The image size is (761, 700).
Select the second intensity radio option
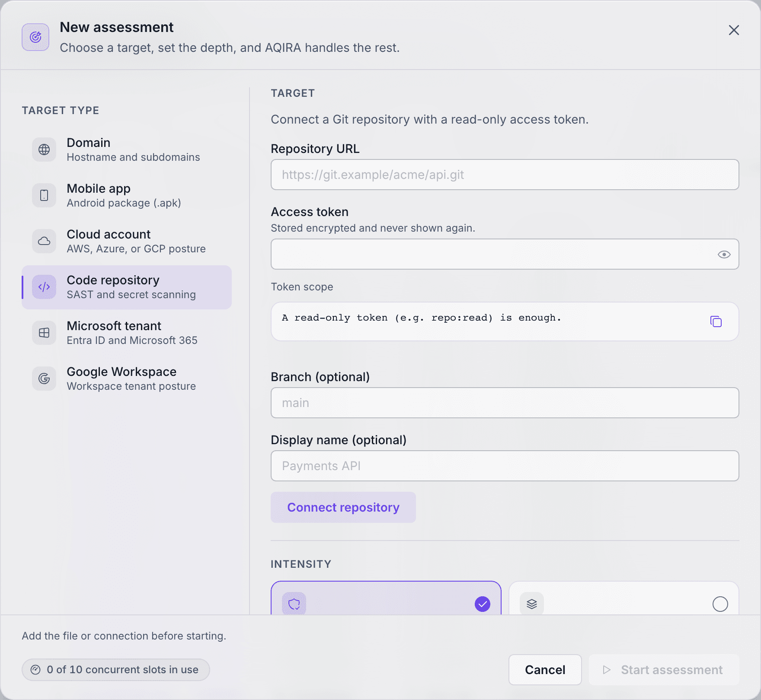[720, 604]
